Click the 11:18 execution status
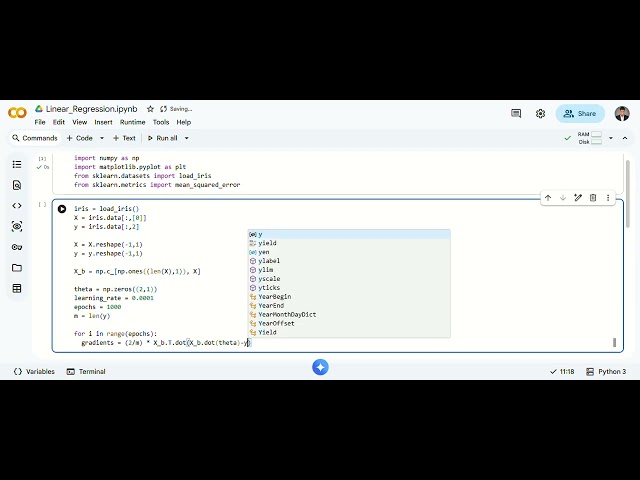The image size is (640, 480). (x=562, y=371)
